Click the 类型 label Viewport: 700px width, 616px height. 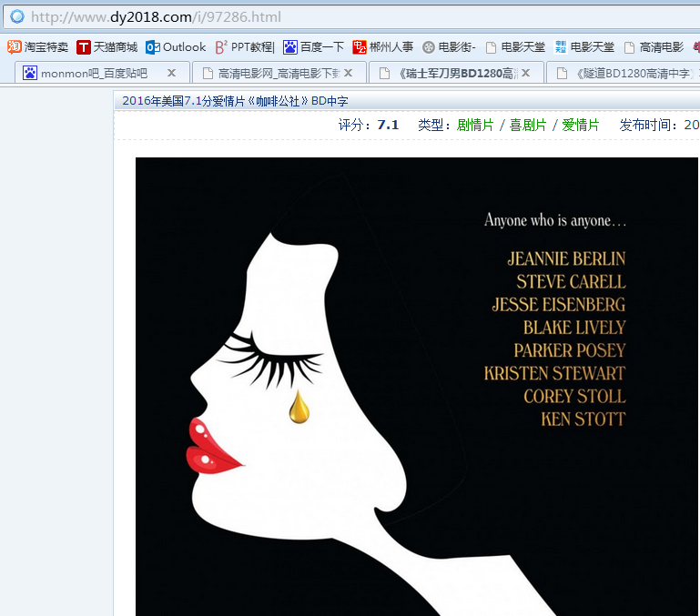click(434, 125)
